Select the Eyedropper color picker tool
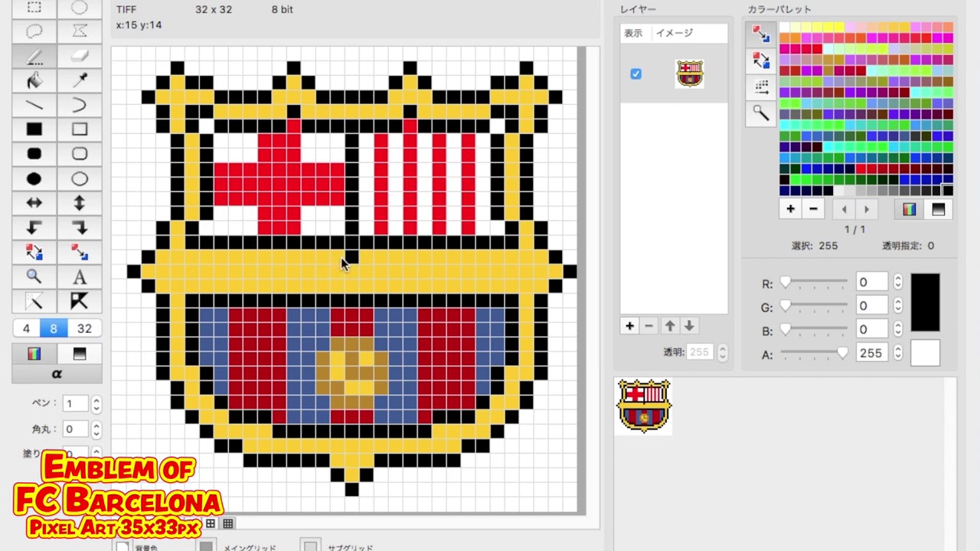The image size is (980, 551). click(80, 80)
